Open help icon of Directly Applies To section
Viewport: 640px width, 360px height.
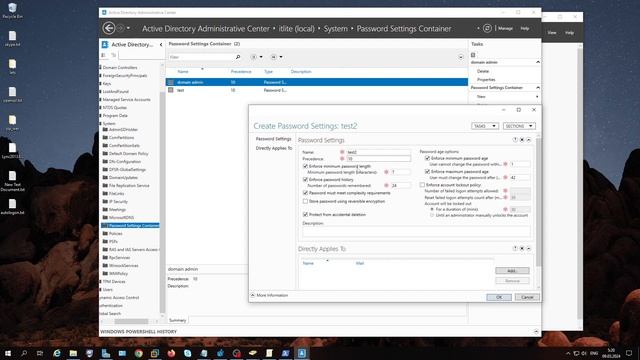pos(515,249)
